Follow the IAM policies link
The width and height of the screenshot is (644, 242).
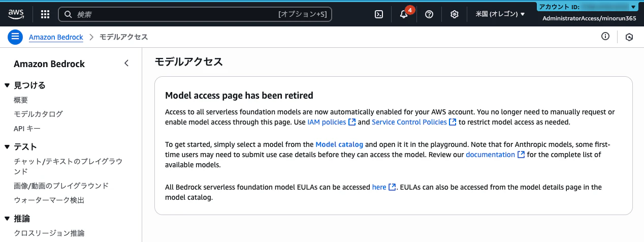pos(327,122)
